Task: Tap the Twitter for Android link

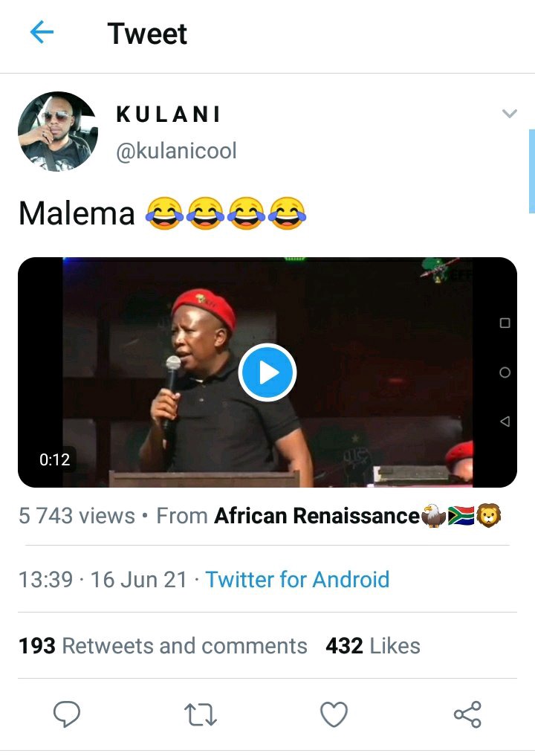Action: [297, 579]
